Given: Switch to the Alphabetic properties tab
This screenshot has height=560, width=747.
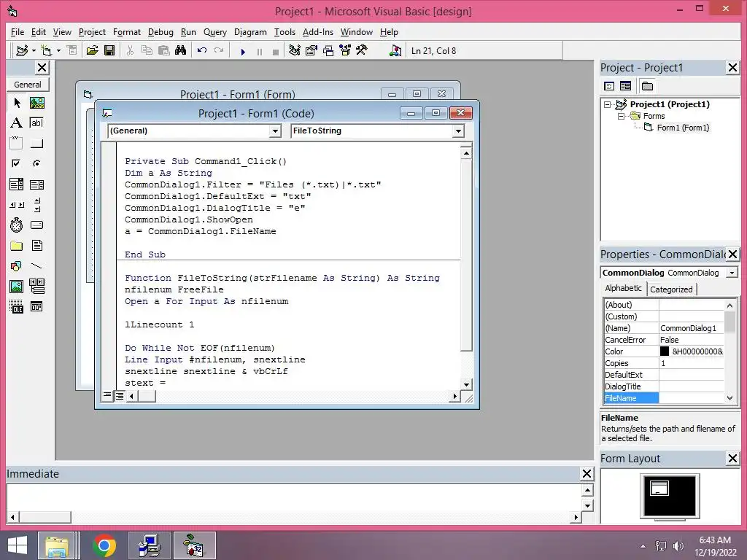Looking at the screenshot, I should point(623,288).
